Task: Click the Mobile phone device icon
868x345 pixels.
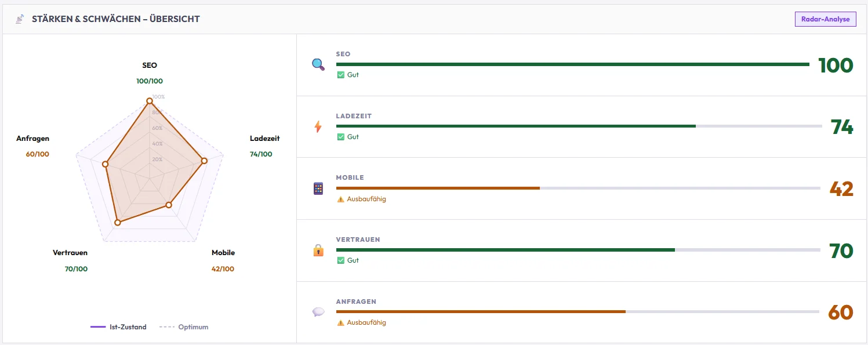Action: pyautogui.click(x=318, y=188)
